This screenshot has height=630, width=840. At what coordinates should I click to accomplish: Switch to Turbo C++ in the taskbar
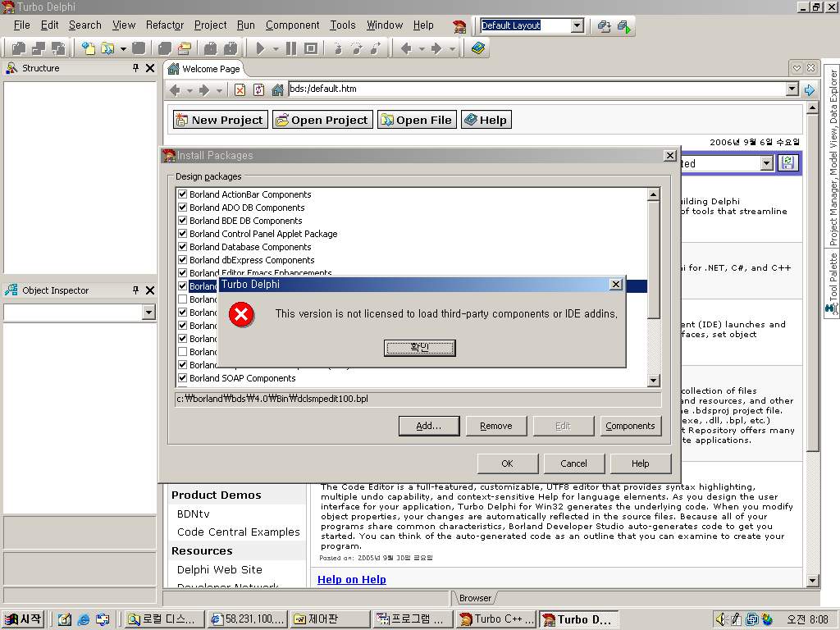coord(495,619)
